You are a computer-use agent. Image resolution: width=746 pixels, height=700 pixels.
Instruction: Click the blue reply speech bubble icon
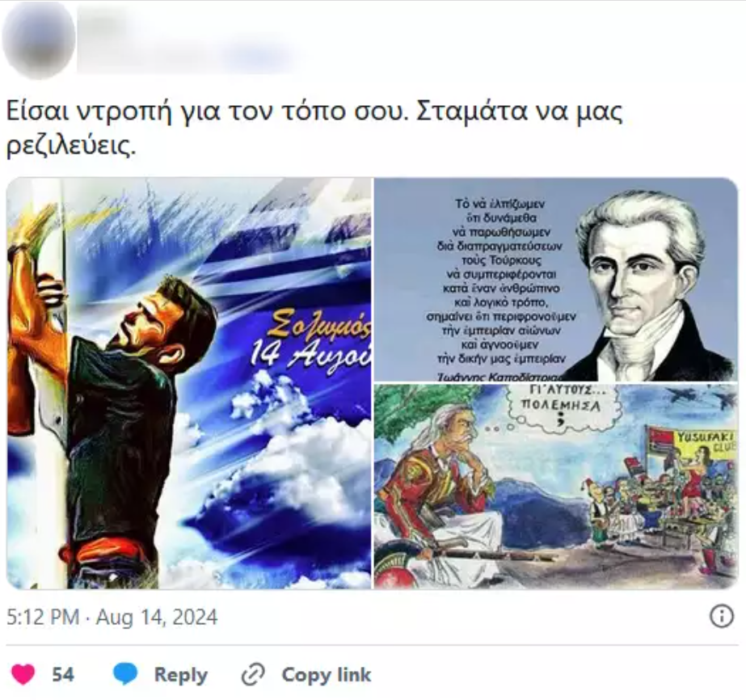coord(125,674)
